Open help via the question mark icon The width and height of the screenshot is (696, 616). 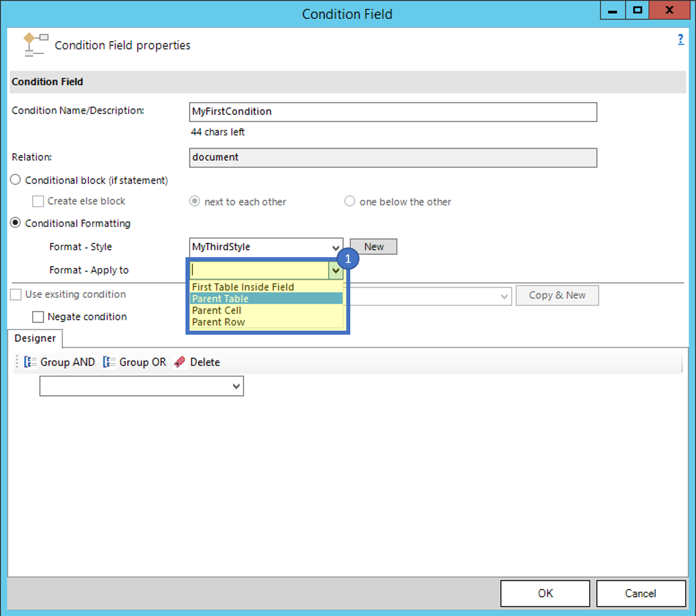coord(681,39)
